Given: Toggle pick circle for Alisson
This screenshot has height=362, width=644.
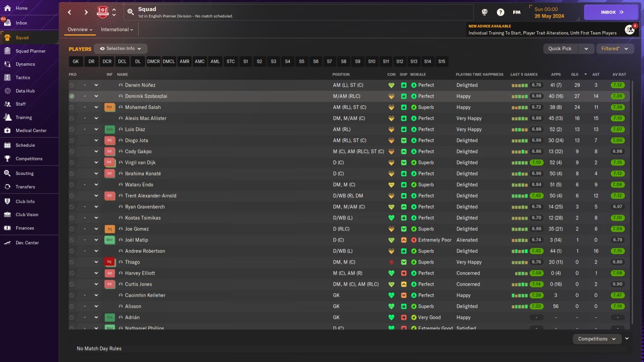Looking at the screenshot, I should [72, 306].
